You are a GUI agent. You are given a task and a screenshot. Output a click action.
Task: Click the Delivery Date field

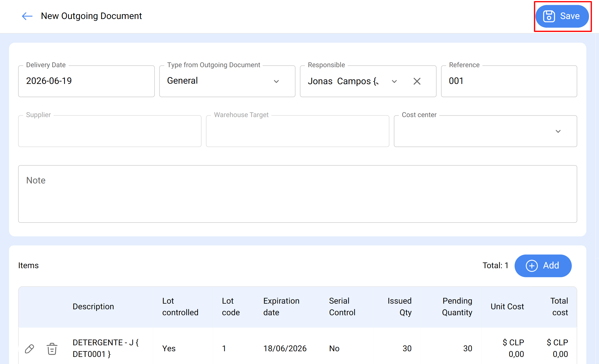(87, 81)
